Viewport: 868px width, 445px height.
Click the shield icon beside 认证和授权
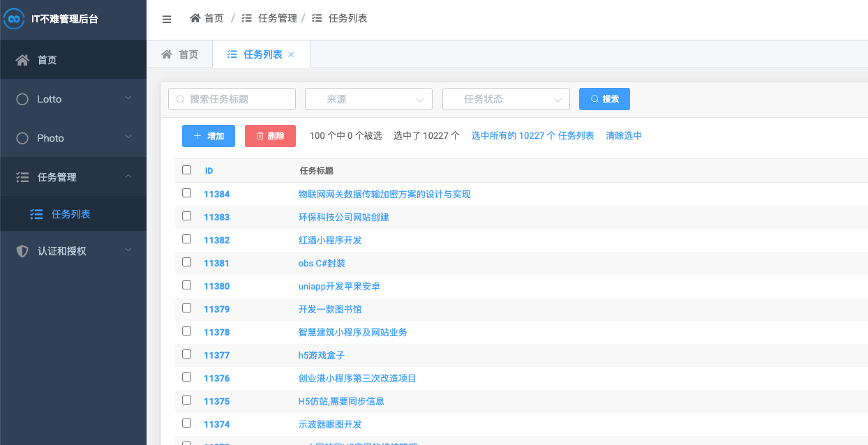coord(22,250)
